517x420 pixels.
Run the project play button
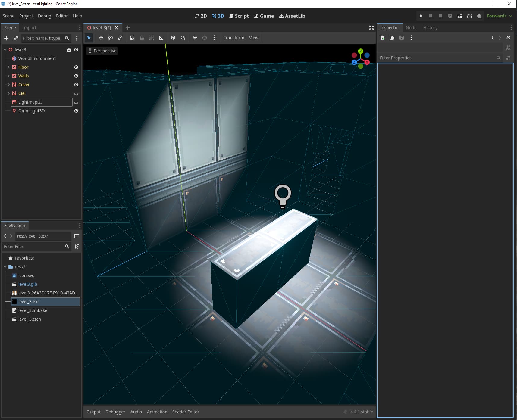[421, 16]
